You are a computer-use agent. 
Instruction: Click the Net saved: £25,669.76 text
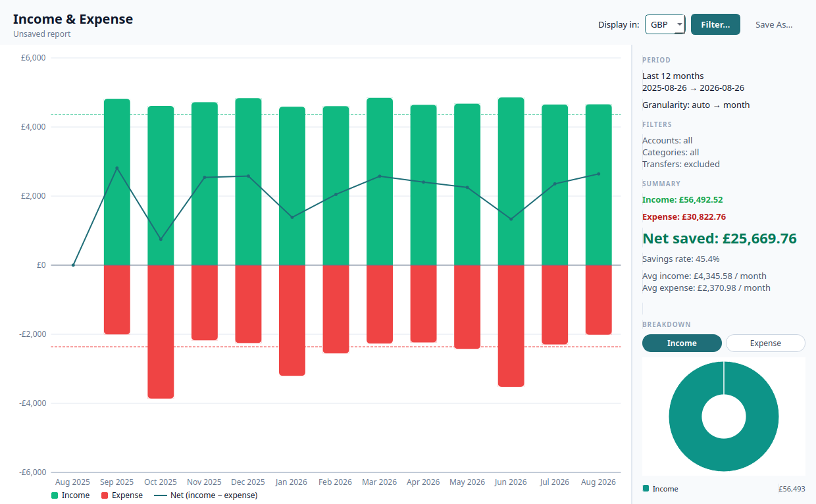(719, 238)
